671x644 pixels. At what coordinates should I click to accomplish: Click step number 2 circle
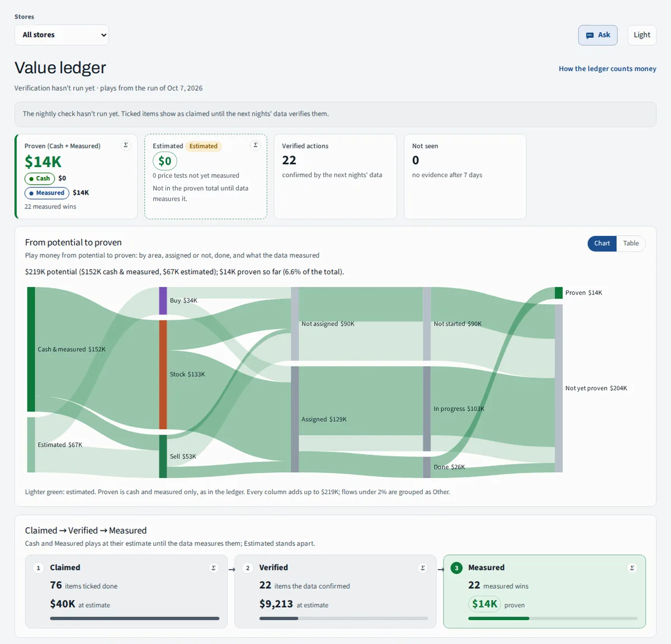(248, 568)
